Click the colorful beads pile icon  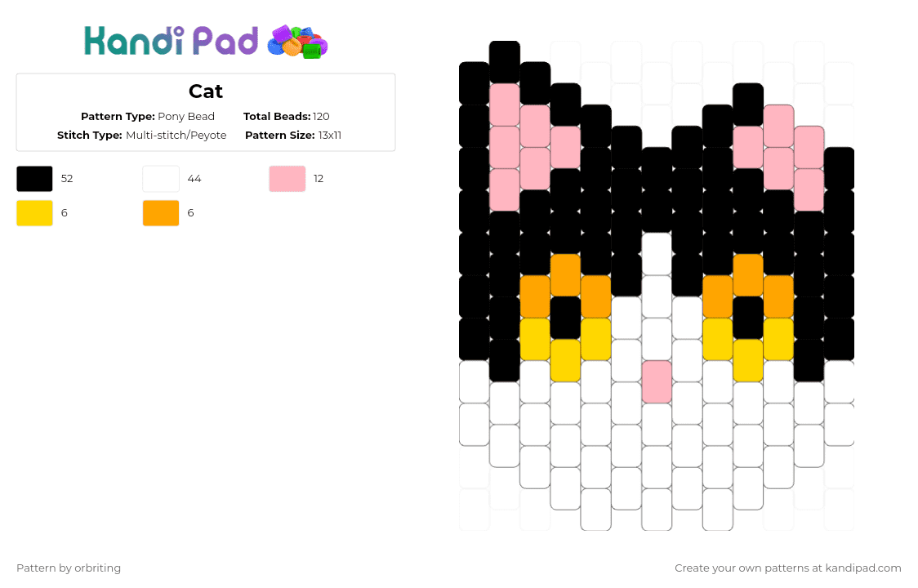click(x=297, y=42)
